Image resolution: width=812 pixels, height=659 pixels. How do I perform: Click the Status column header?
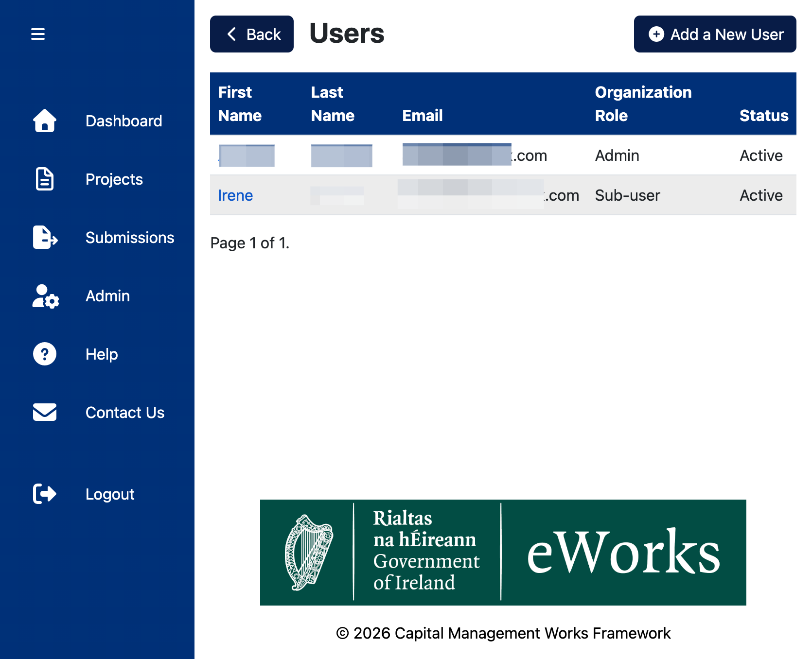[x=764, y=116]
